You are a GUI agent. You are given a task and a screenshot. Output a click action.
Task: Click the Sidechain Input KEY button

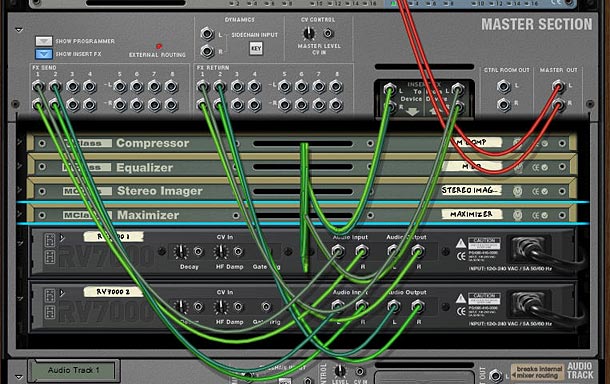[x=256, y=49]
